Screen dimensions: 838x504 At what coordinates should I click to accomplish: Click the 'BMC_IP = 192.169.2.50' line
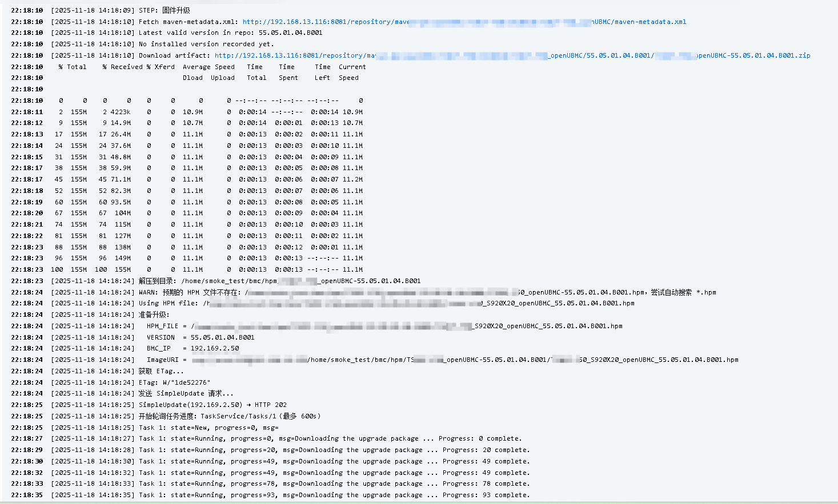[193, 348]
